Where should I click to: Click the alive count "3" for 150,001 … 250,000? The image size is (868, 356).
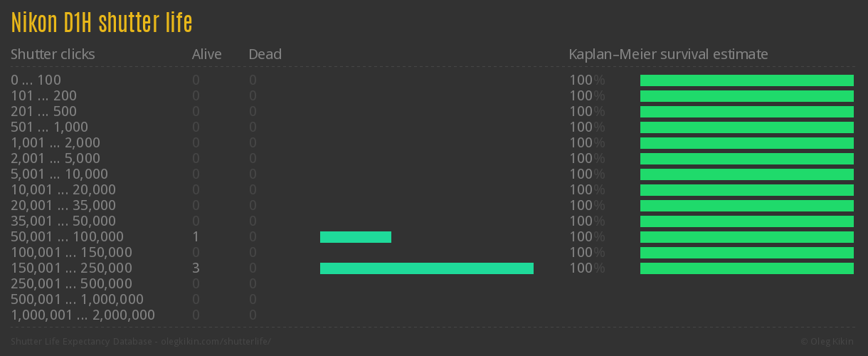tap(196, 268)
